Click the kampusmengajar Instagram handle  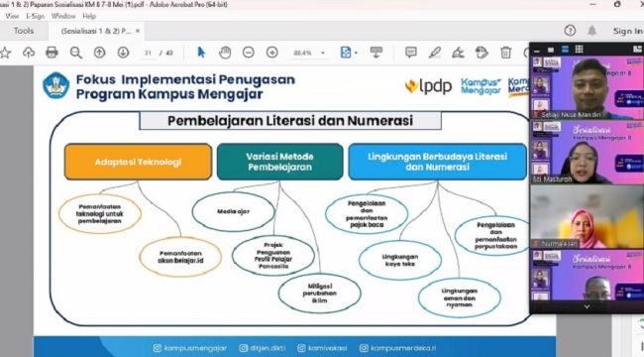click(190, 348)
